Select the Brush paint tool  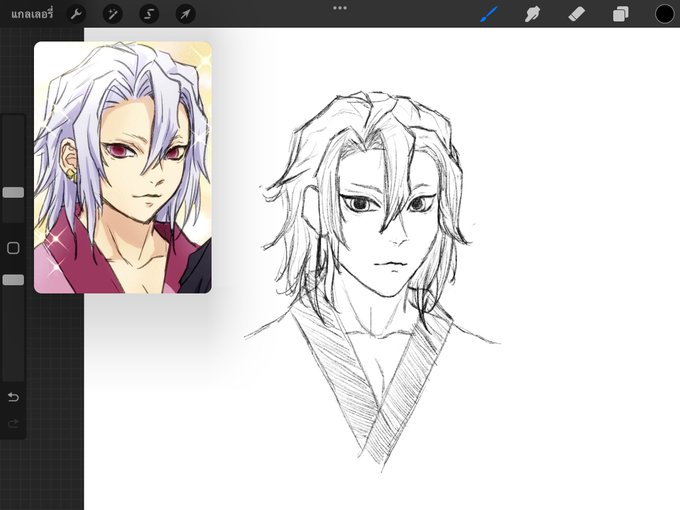tap(489, 14)
